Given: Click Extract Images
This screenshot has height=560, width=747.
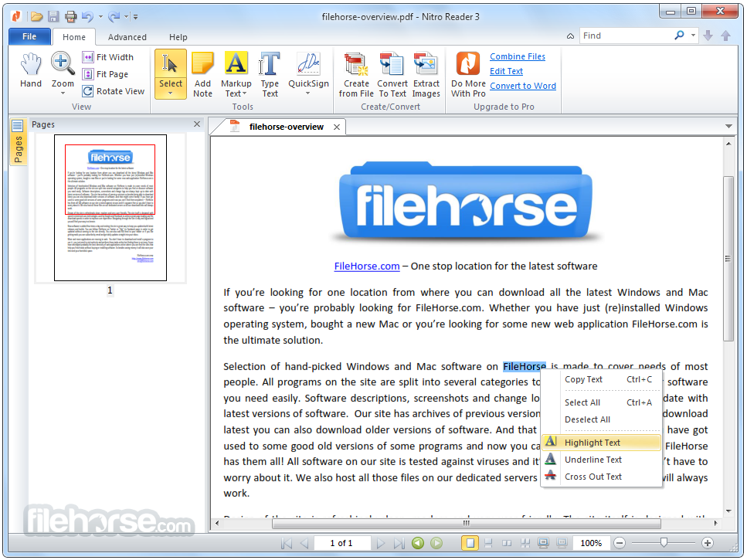Looking at the screenshot, I should pyautogui.click(x=426, y=75).
